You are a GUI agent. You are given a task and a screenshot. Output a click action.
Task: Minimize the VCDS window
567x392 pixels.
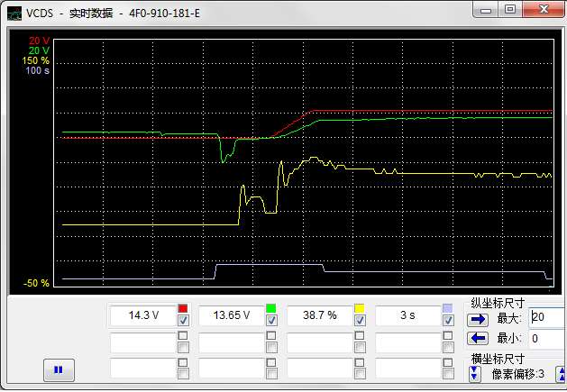pos(488,9)
